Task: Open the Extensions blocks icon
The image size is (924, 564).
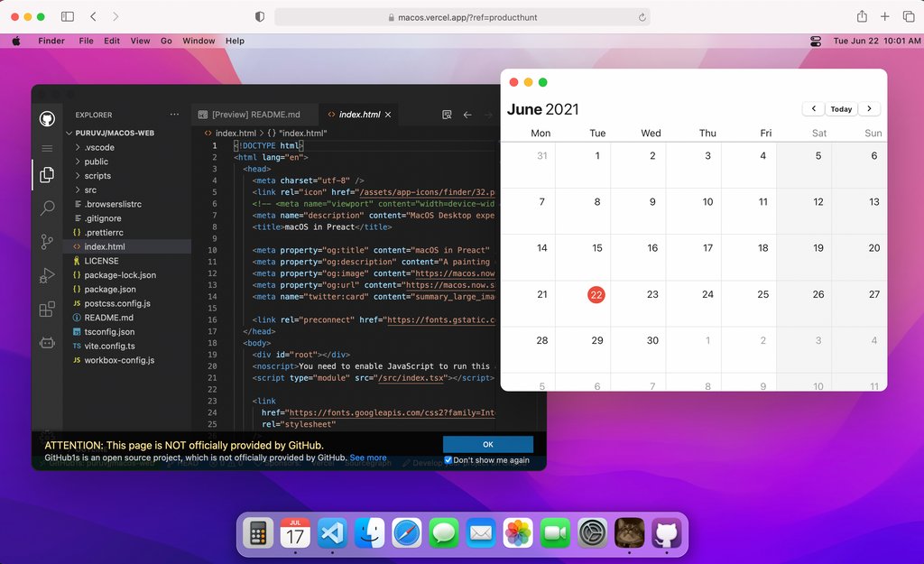Action: [x=47, y=309]
